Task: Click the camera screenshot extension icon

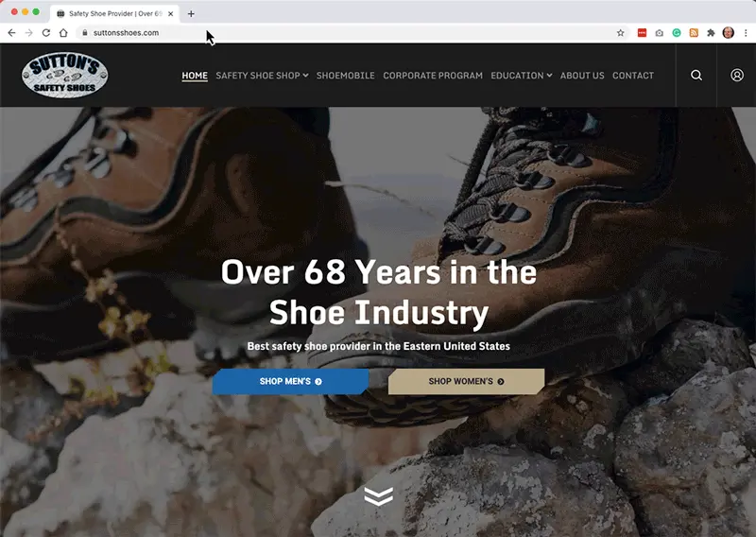Action: 659,33
